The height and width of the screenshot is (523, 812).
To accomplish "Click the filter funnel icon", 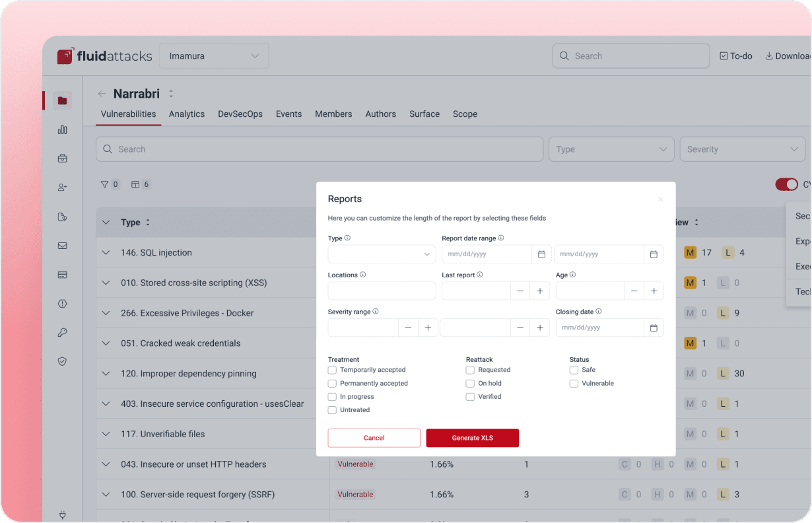I will pos(104,184).
